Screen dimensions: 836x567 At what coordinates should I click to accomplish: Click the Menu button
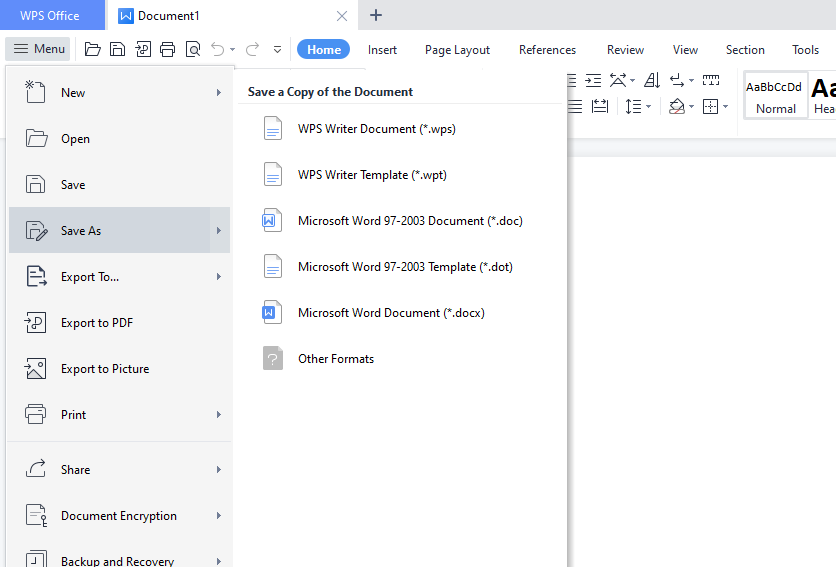tap(38, 49)
